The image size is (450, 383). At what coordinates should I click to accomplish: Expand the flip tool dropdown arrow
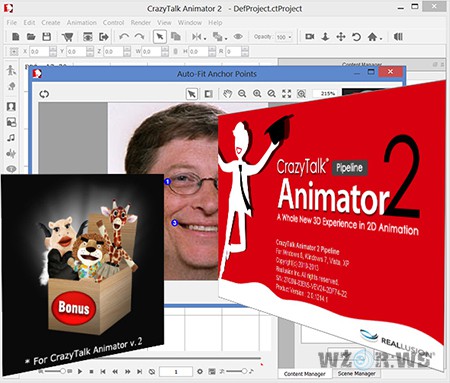click(x=205, y=39)
